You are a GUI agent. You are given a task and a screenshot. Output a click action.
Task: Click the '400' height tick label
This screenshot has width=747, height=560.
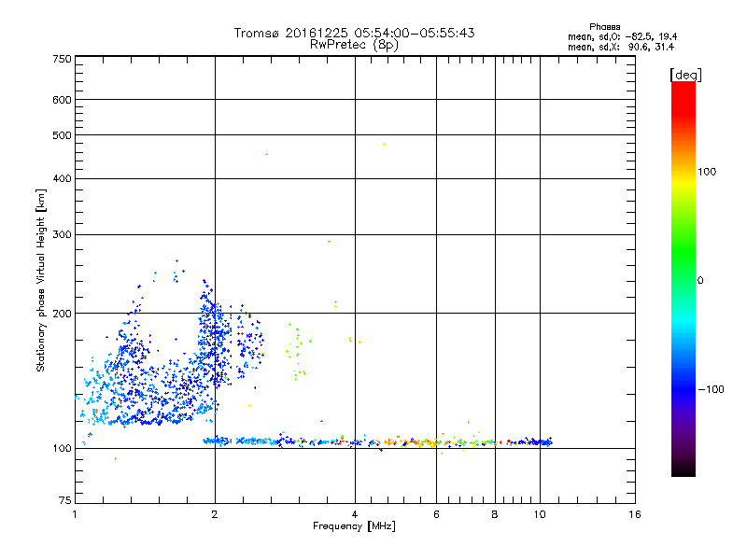62,179
